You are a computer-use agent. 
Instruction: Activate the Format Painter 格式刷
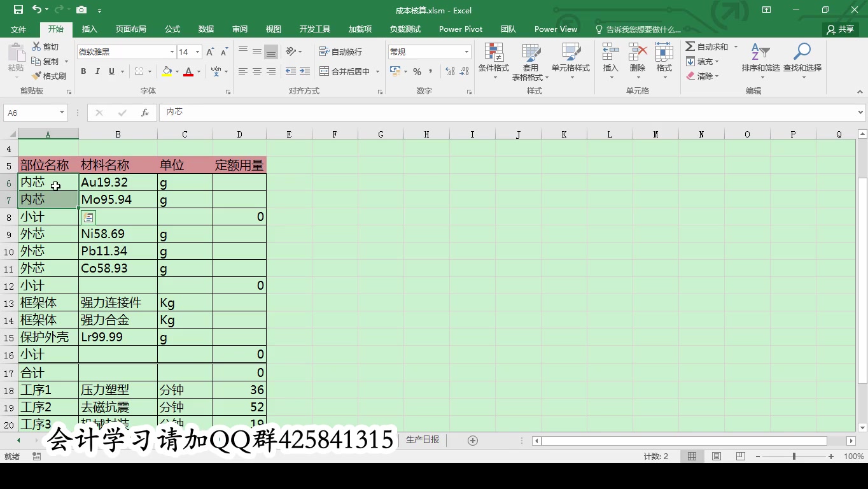49,76
